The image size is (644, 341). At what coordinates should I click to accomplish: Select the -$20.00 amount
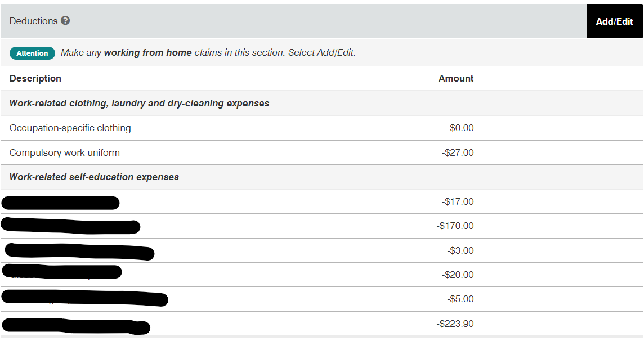pyautogui.click(x=458, y=275)
